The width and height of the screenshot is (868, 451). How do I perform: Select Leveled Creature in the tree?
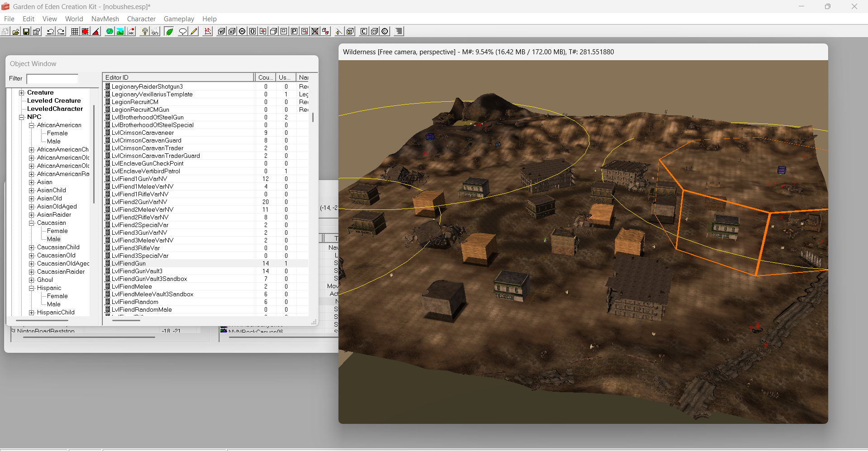pyautogui.click(x=54, y=100)
